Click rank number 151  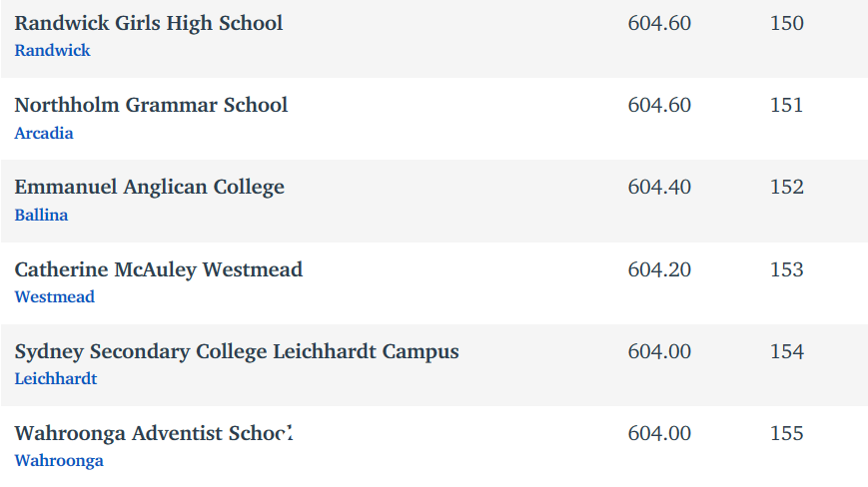(787, 105)
